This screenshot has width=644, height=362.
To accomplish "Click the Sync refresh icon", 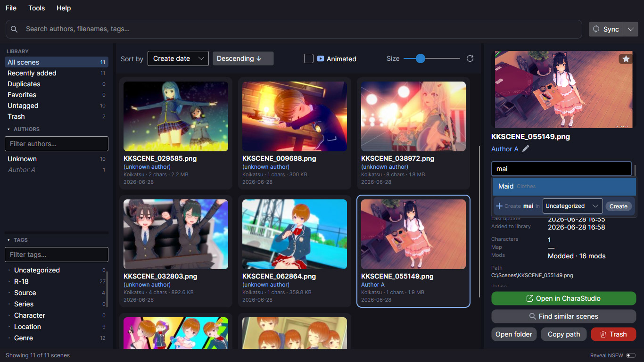I will tap(596, 29).
